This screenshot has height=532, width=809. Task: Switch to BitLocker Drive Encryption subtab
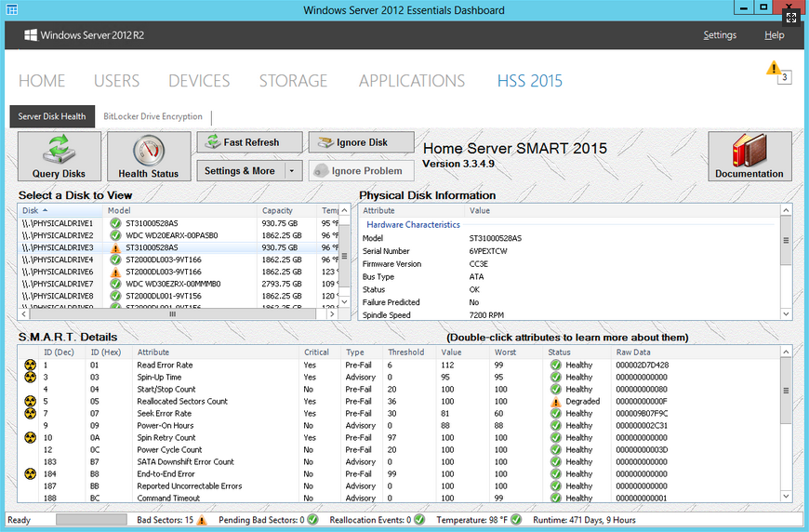tap(153, 116)
